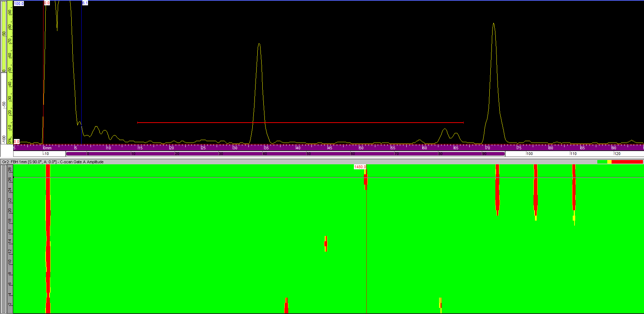The width and height of the screenshot is (644, 314).
Task: Click the 100.0 amplitude label at top-left
Action: (19, 4)
